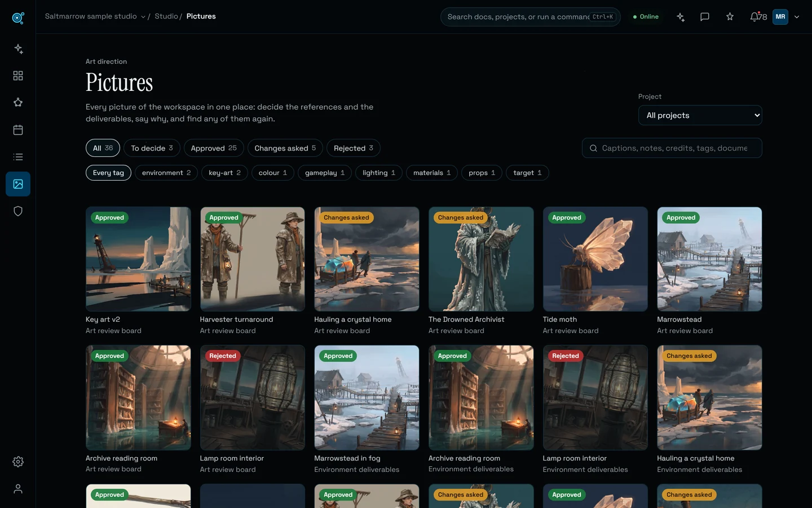Click the sparkle icon beside Online status
Screen dimensions: 812x508
pyautogui.click(x=681, y=17)
